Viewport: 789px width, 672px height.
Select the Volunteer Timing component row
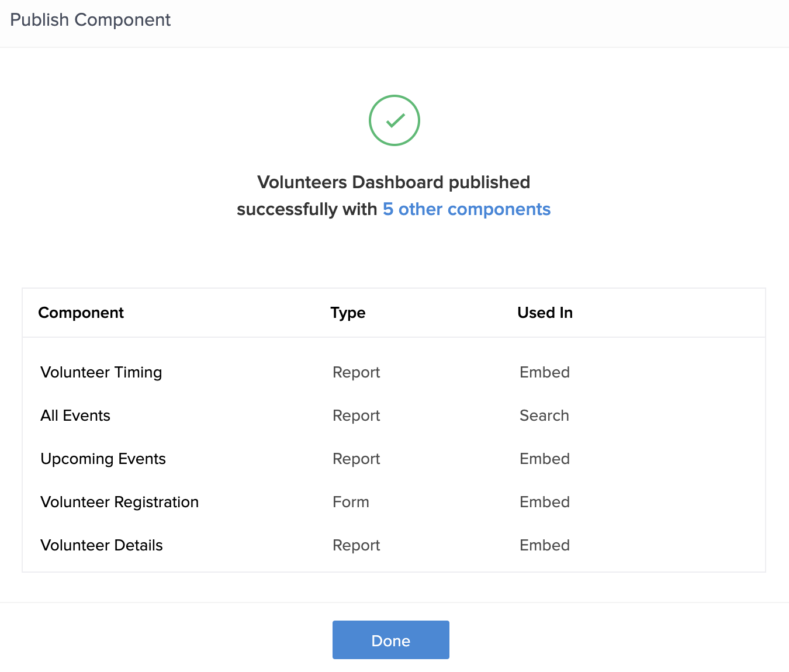[x=101, y=372]
